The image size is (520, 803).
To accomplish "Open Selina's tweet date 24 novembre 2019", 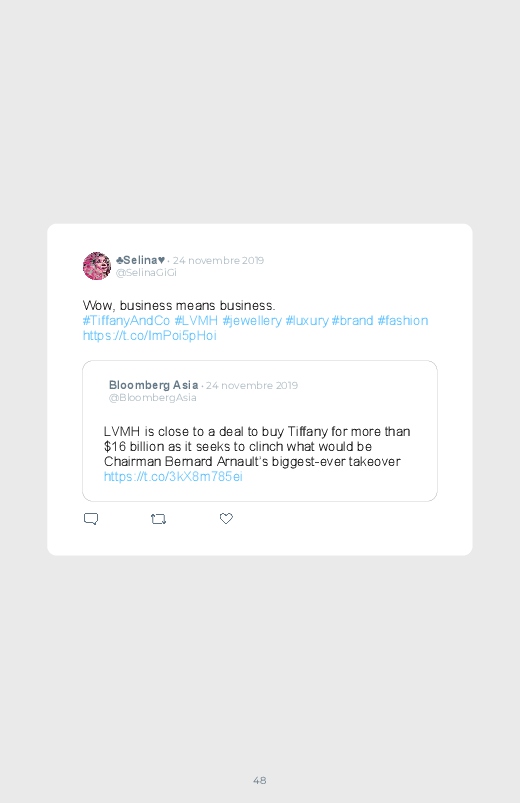I will [218, 260].
